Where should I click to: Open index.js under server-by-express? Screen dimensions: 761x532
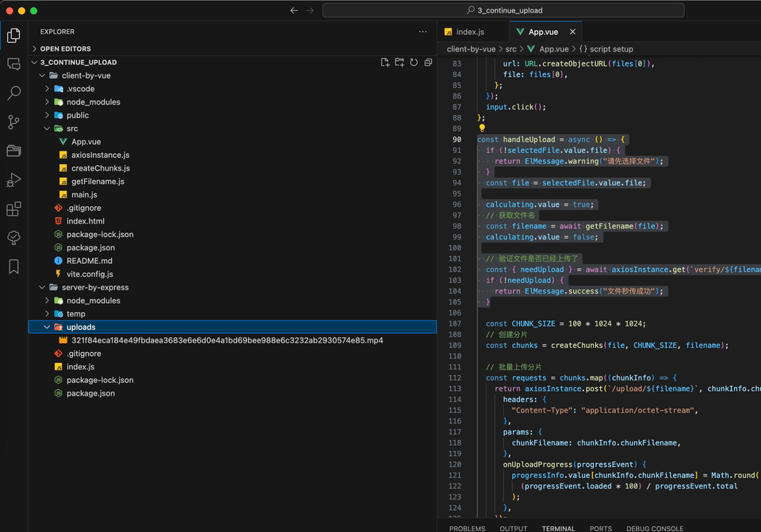pos(232,367)
